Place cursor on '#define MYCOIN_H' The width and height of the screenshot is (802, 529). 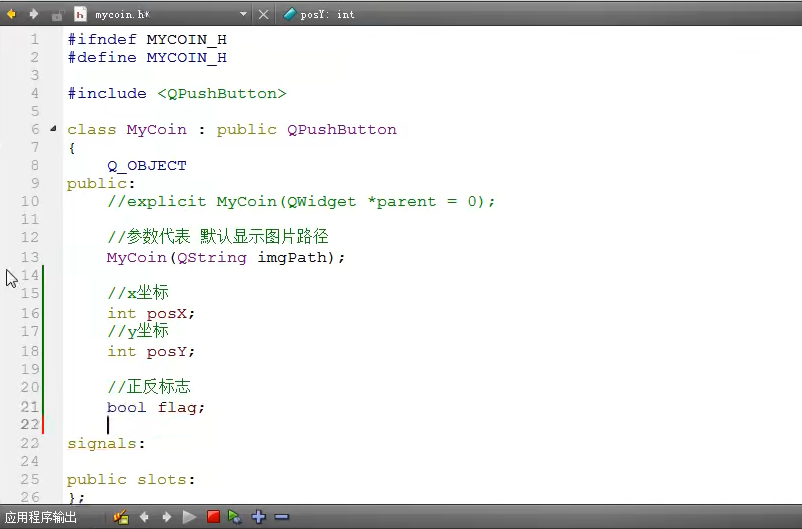(147, 57)
